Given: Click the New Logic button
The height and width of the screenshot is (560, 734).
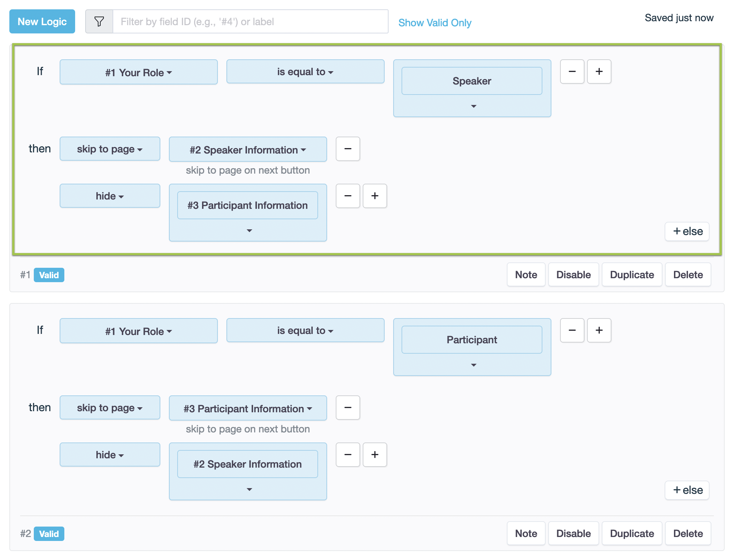Looking at the screenshot, I should [x=42, y=22].
